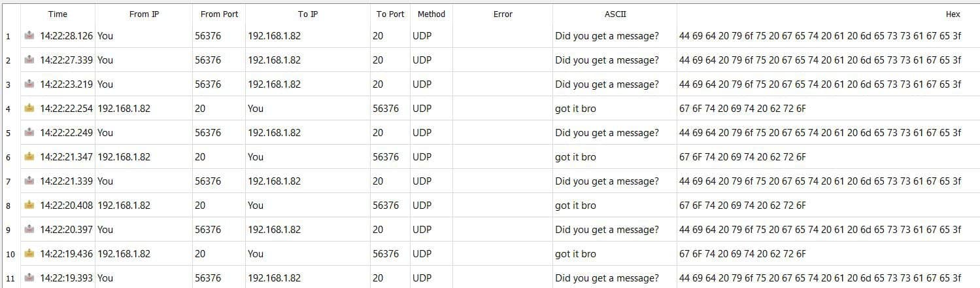
Task: Sort by the Time column header
Action: pyautogui.click(x=58, y=14)
